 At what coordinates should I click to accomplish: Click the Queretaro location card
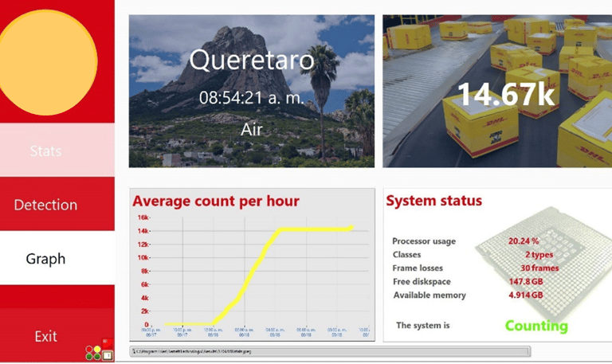point(251,91)
